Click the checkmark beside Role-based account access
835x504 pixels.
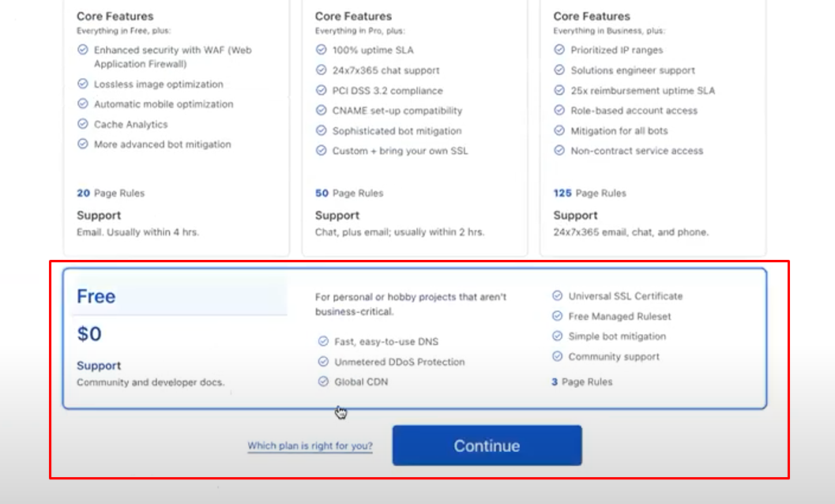[x=558, y=111]
